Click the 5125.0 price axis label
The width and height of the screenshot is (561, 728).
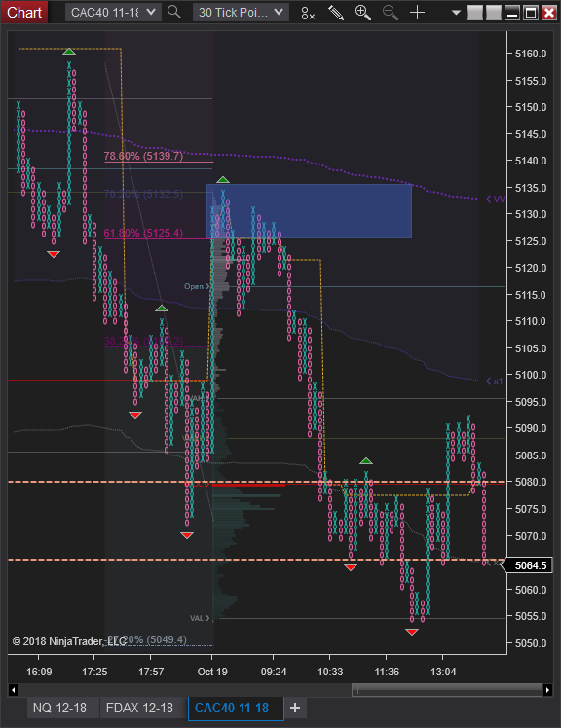pyautogui.click(x=531, y=241)
